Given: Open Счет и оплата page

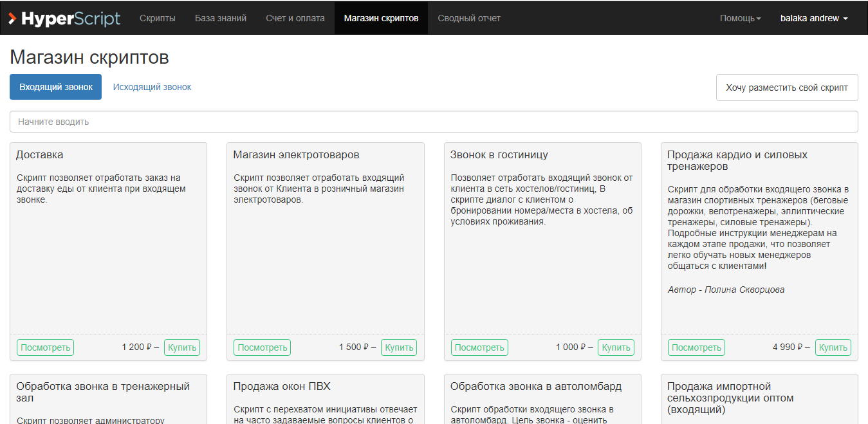Looking at the screenshot, I should (295, 19).
